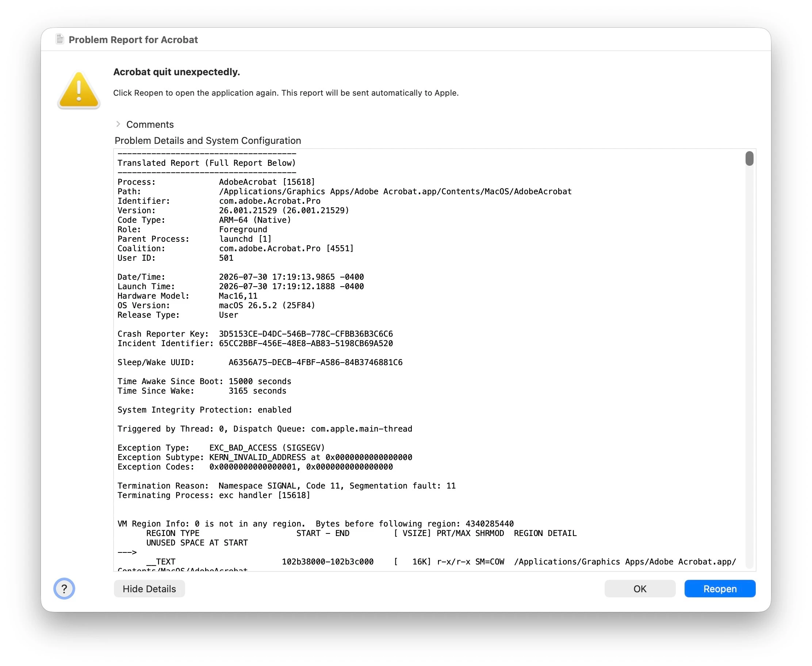The width and height of the screenshot is (812, 666).
Task: Click the Exception Type 'EXC_BAD_ACCESS (SIGSEGV)' value
Action: tap(267, 448)
